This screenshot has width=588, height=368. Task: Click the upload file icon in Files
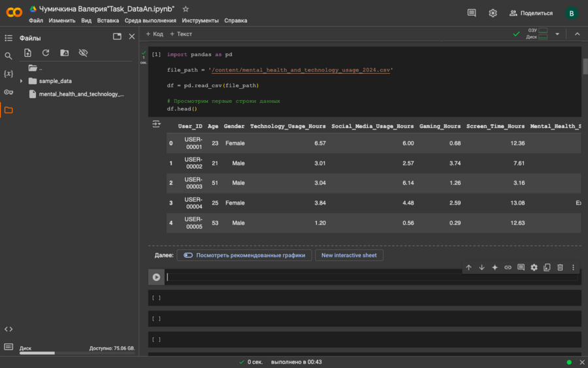pos(27,53)
